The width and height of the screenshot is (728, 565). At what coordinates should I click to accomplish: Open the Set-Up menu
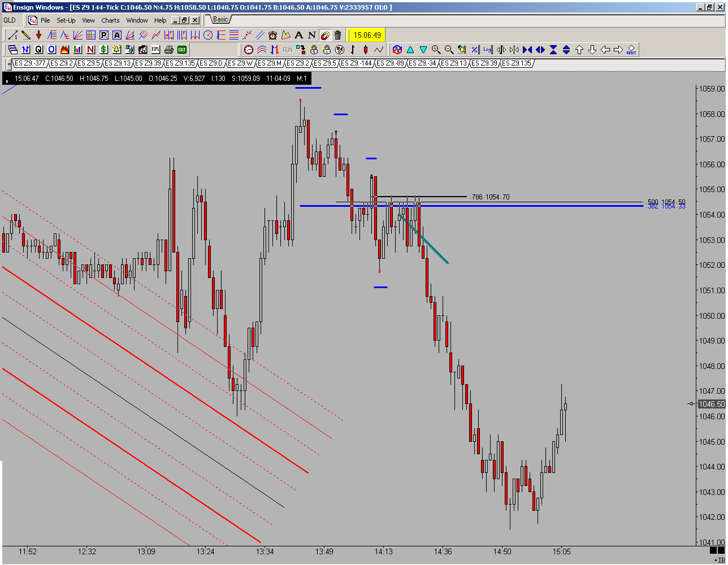pyautogui.click(x=66, y=20)
